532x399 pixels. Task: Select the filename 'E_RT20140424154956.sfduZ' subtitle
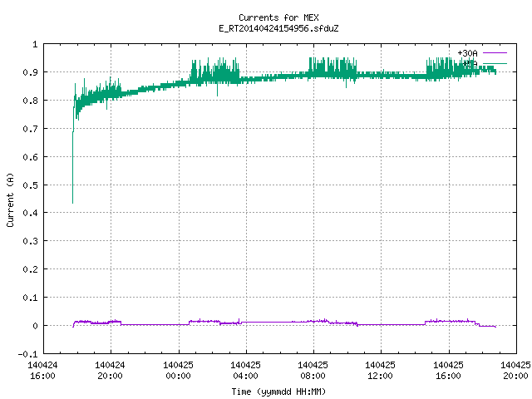(x=278, y=28)
